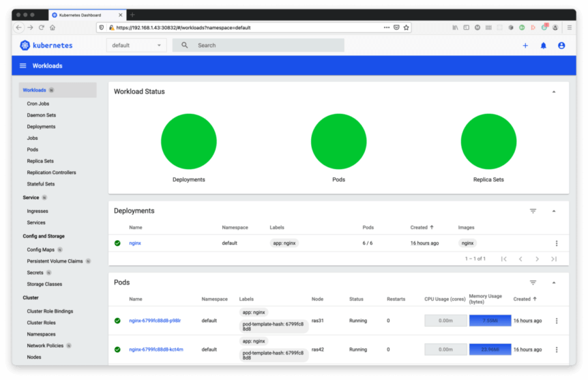Click the Pods filter icon
Screen dimensions: 588x380
point(533,282)
